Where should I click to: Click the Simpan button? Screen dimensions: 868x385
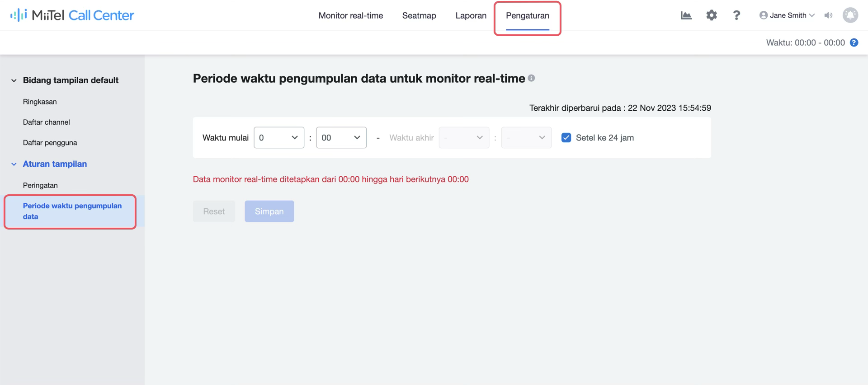click(x=269, y=211)
